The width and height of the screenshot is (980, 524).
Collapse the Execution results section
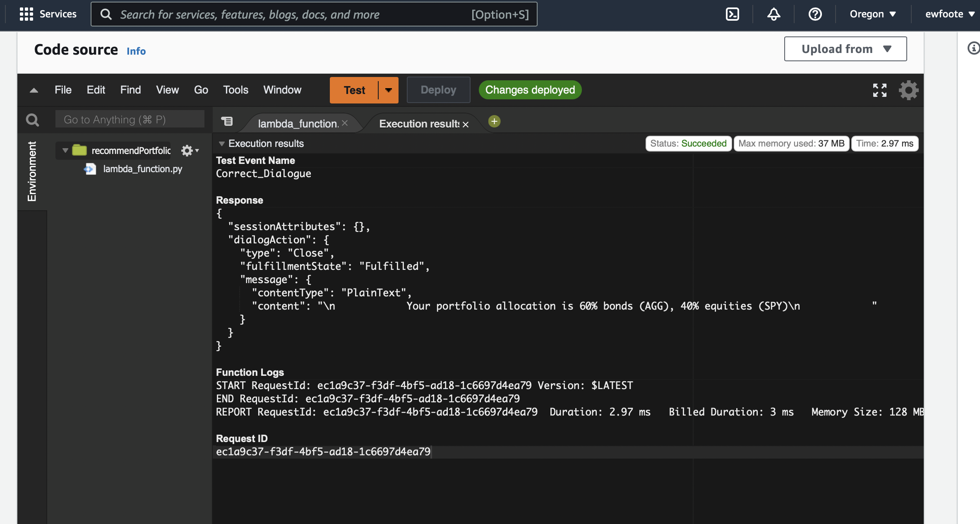pos(222,144)
